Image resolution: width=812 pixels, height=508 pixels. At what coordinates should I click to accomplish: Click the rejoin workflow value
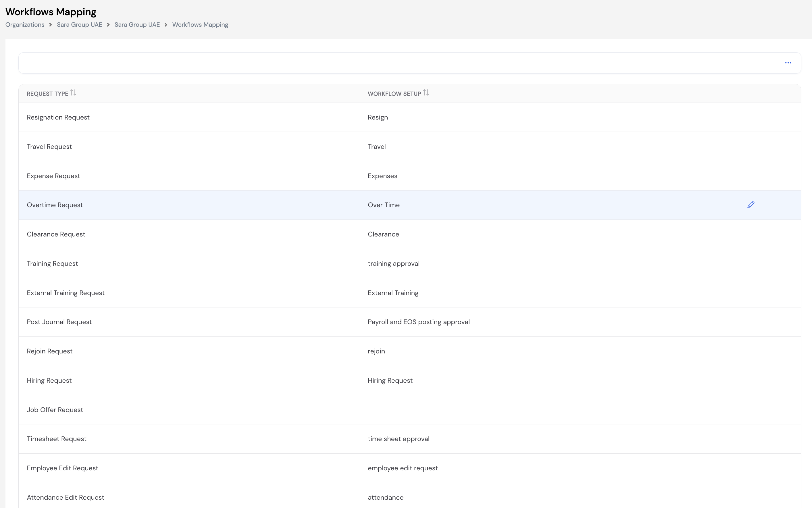click(x=376, y=351)
